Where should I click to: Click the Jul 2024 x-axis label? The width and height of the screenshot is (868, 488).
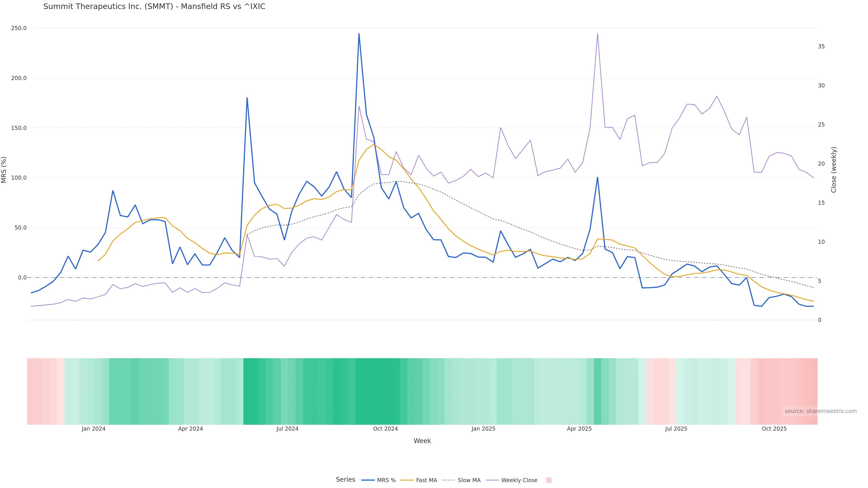pyautogui.click(x=287, y=429)
